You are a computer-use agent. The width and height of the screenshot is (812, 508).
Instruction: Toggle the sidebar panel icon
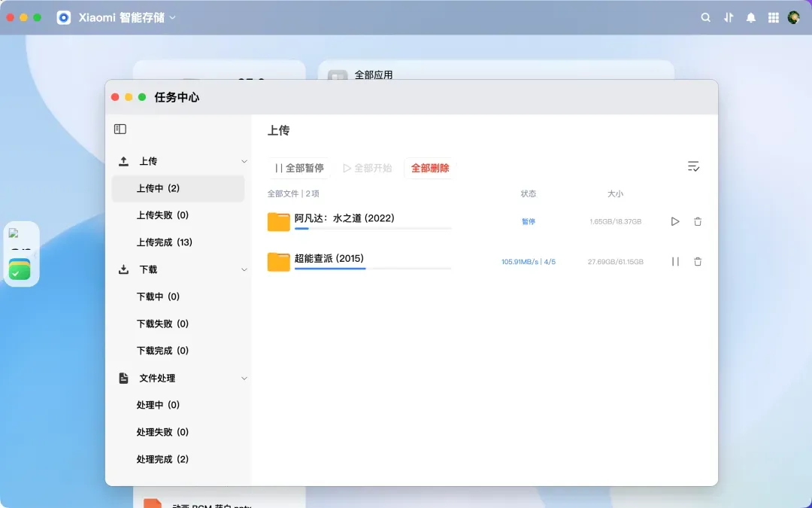120,129
